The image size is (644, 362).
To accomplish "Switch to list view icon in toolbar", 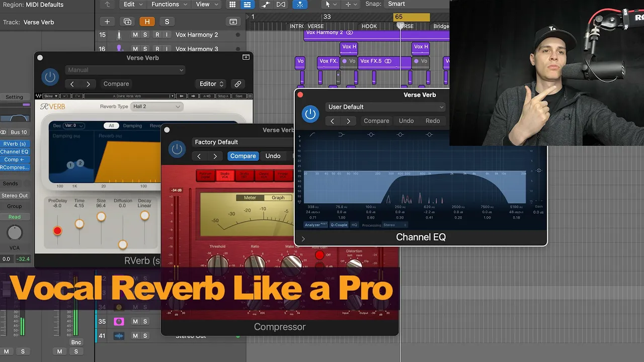I will (x=247, y=5).
